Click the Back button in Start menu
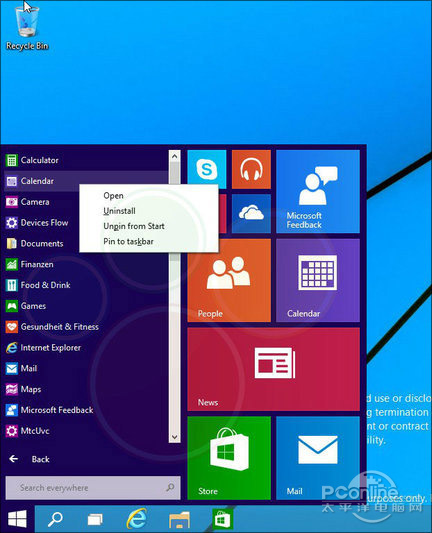The width and height of the screenshot is (432, 533). tap(29, 459)
